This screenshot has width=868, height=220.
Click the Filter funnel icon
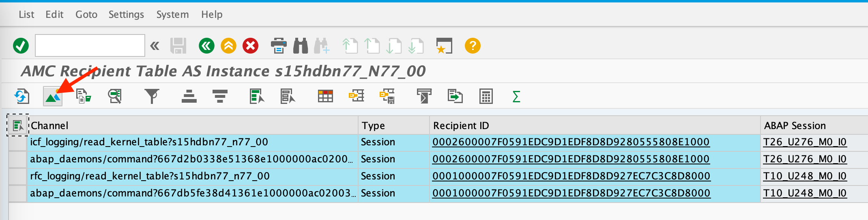pos(152,97)
